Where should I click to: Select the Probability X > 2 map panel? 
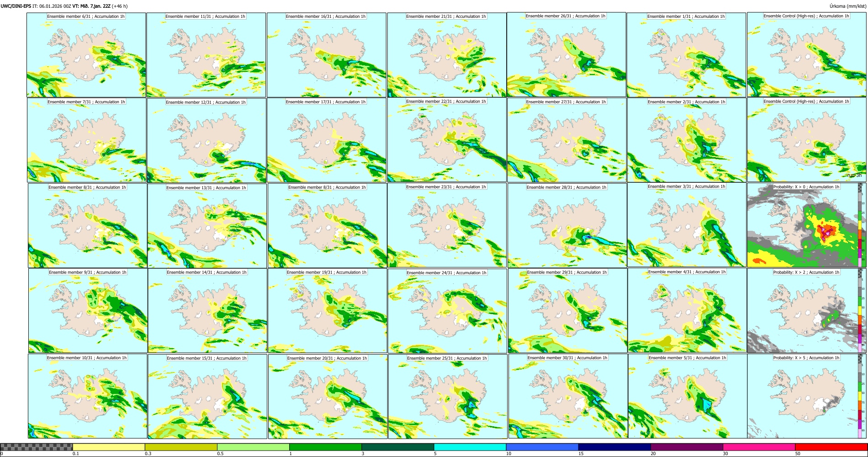point(807,310)
